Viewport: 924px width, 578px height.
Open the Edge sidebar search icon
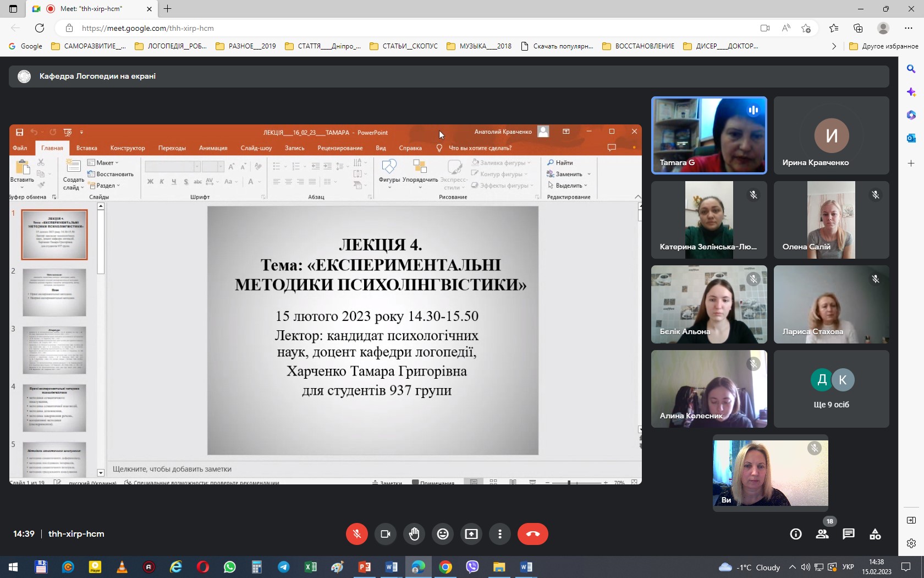911,69
